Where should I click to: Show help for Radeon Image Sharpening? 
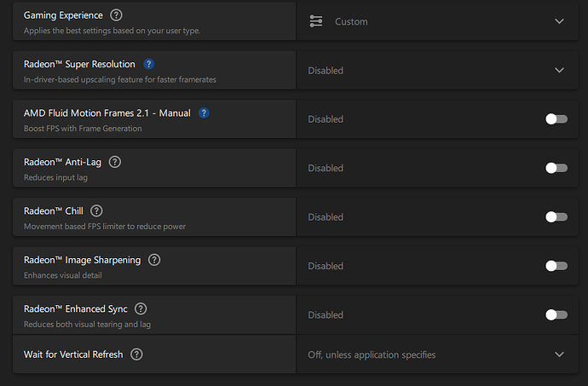click(x=154, y=260)
